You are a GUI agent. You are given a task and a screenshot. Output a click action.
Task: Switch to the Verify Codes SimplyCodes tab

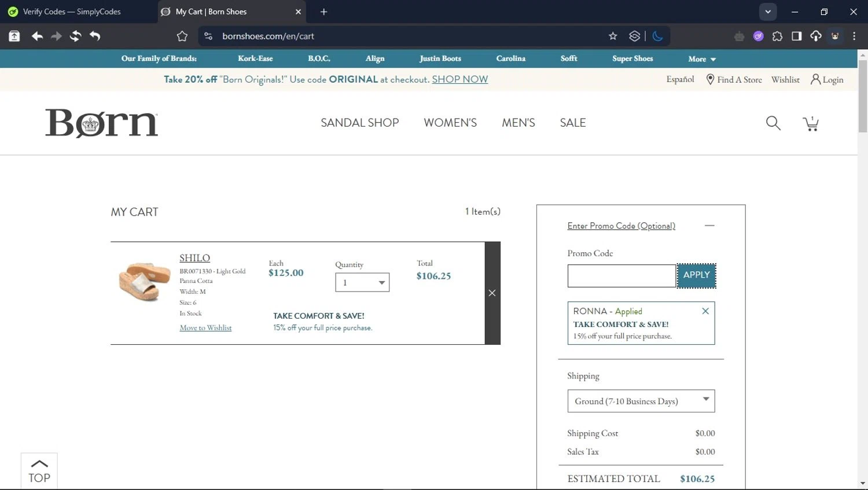coord(72,12)
